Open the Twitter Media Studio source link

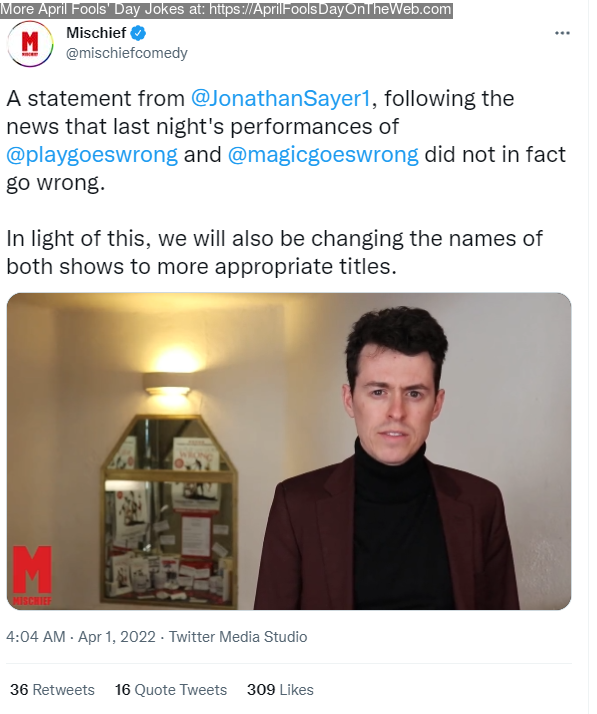[x=238, y=636]
